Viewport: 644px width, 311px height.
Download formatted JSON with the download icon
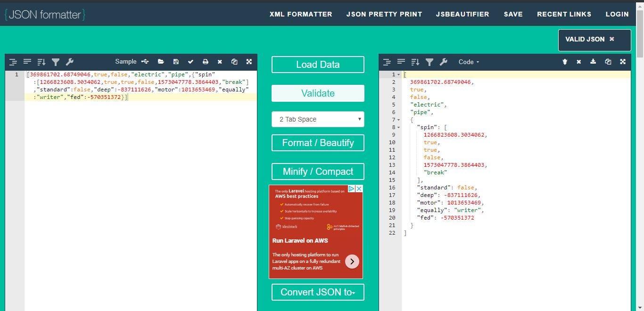coord(593,61)
